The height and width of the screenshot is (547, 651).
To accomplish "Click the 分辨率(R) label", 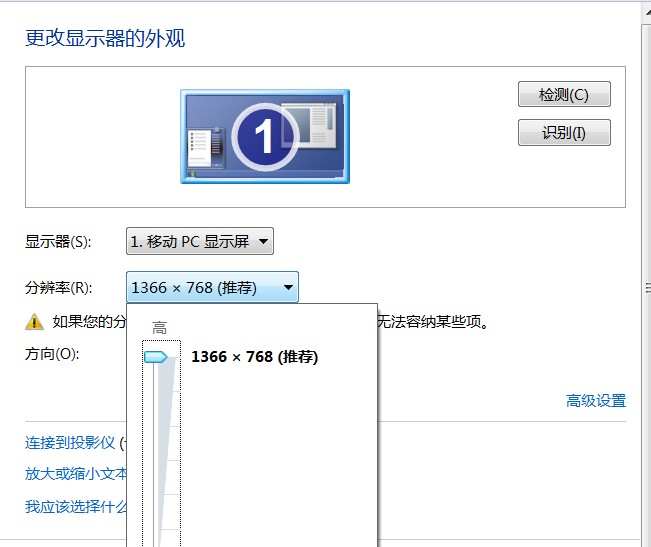I will [59, 288].
